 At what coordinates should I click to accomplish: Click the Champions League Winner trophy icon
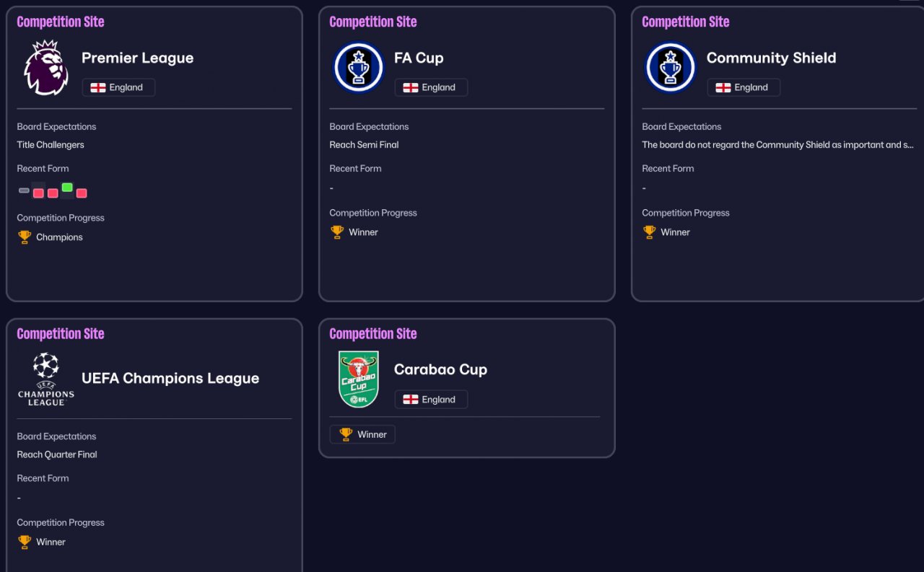(x=25, y=542)
